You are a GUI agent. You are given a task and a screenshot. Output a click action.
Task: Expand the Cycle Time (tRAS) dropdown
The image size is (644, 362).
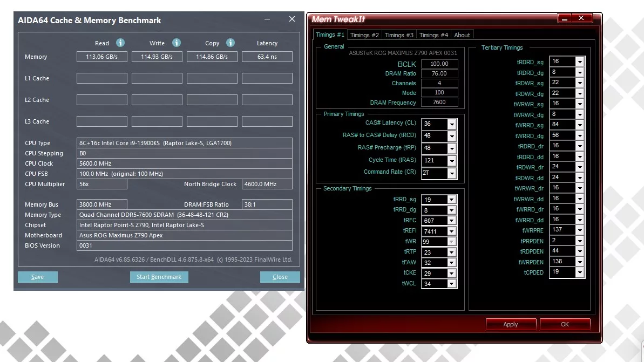point(452,161)
